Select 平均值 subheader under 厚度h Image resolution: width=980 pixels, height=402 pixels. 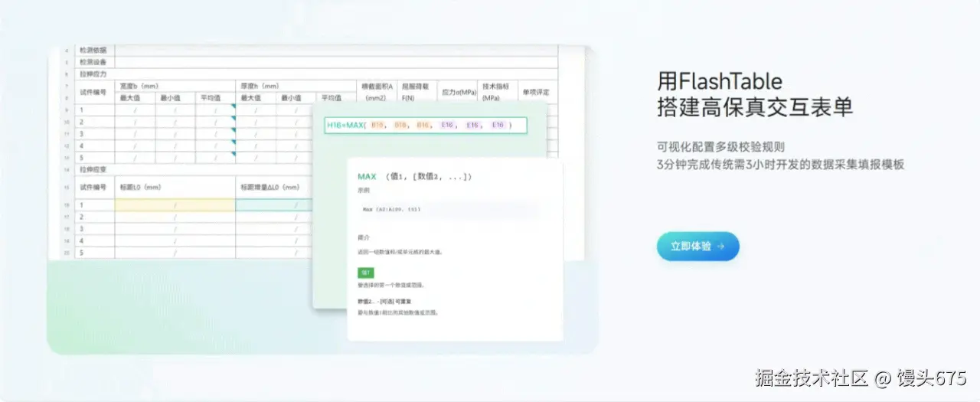coord(332,98)
